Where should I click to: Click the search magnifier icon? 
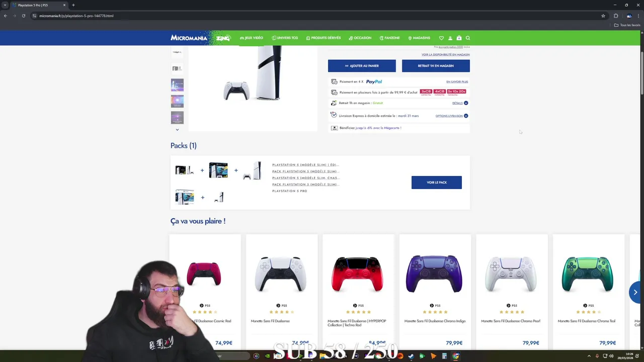pyautogui.click(x=468, y=38)
